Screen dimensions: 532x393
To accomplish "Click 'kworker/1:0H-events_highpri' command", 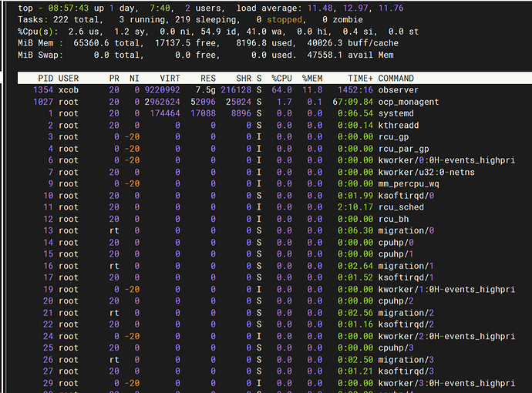I will pos(446,289).
